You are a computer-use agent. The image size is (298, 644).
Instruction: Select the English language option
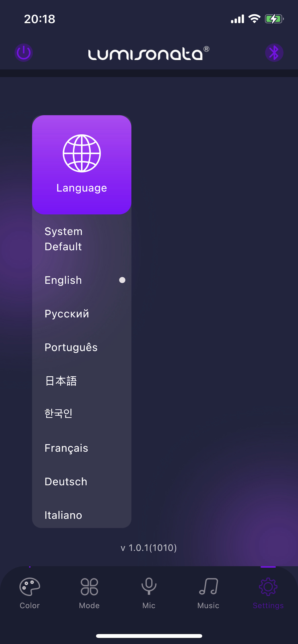tap(82, 280)
